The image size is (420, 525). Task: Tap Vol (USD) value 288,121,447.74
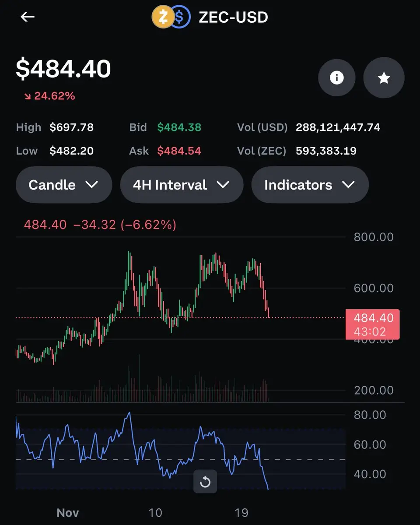tap(338, 127)
